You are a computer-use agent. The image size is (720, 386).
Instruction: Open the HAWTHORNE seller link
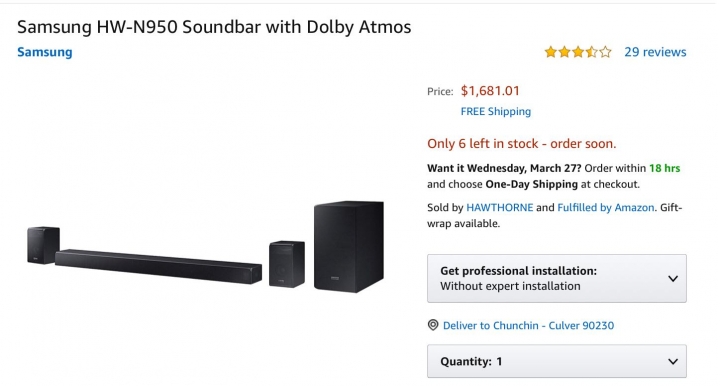point(500,207)
